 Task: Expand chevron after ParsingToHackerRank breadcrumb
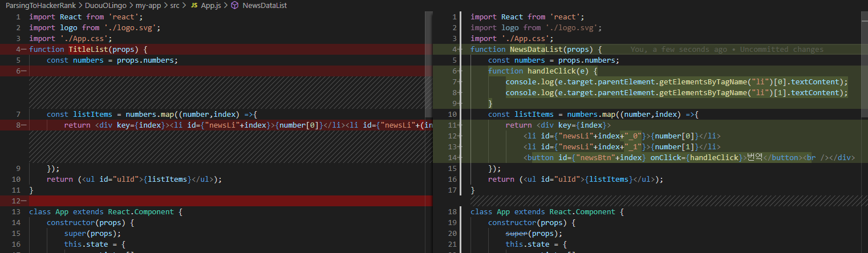coord(81,5)
